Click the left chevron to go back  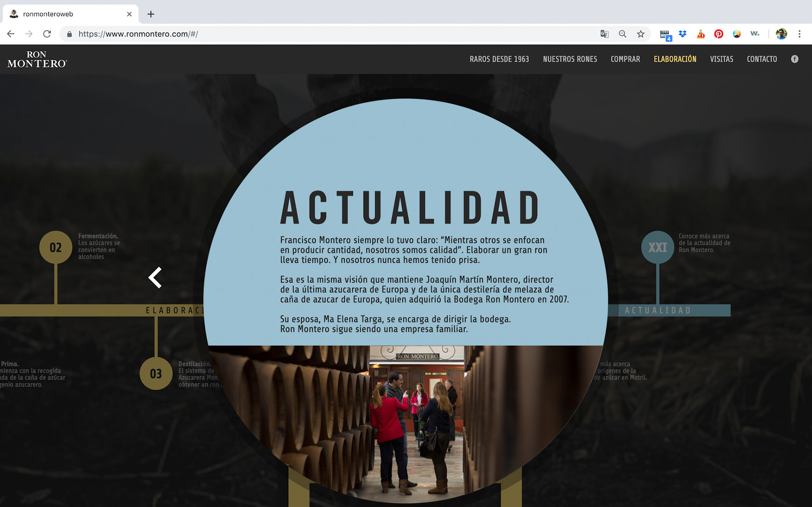[155, 277]
